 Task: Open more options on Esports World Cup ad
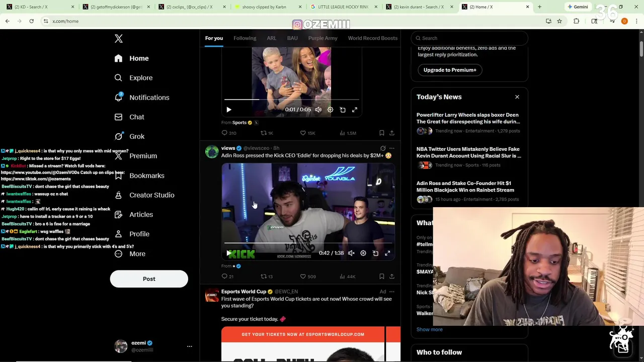tap(392, 292)
